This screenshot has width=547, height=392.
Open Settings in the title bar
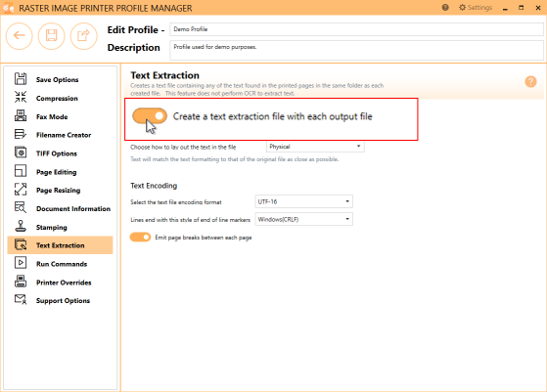476,7
